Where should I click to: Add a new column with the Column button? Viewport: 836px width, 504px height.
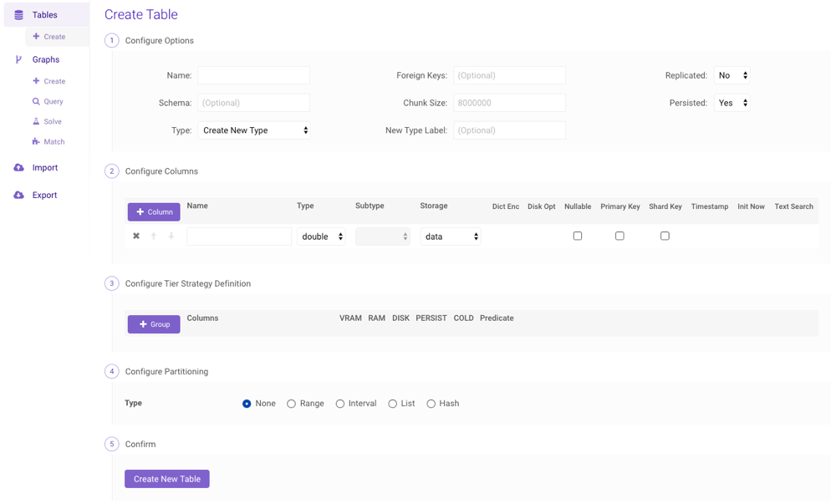(x=154, y=211)
